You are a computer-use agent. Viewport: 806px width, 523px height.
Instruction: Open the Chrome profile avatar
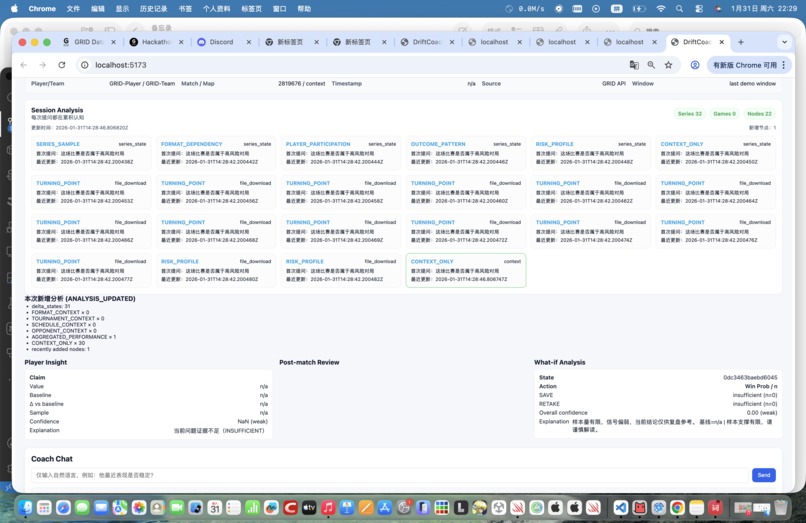click(694, 65)
